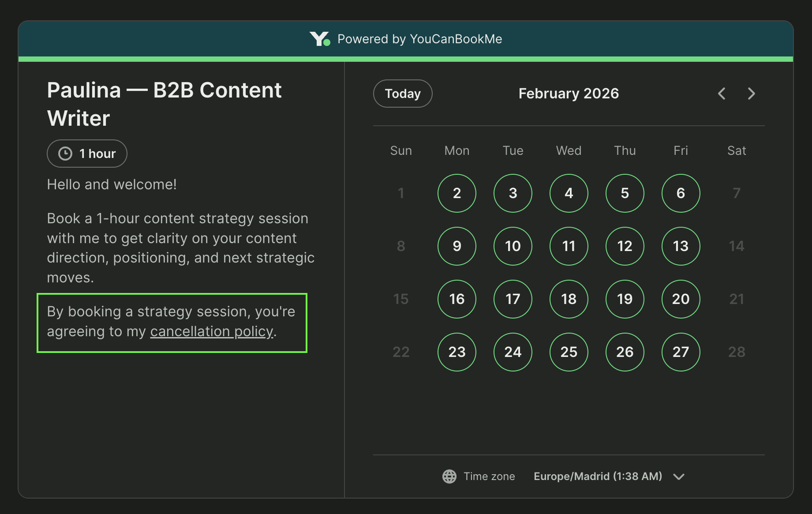Click the globe icon next to Time zone
Image resolution: width=812 pixels, height=514 pixels.
449,476
